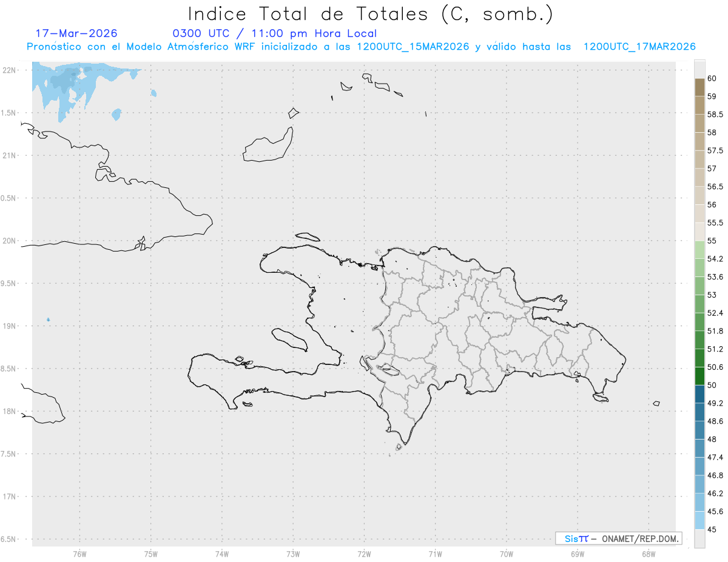Screen dimensions: 728x562
Task: Click the initialization stamp "1200UTC_15MAR2026"
Action: (x=413, y=47)
